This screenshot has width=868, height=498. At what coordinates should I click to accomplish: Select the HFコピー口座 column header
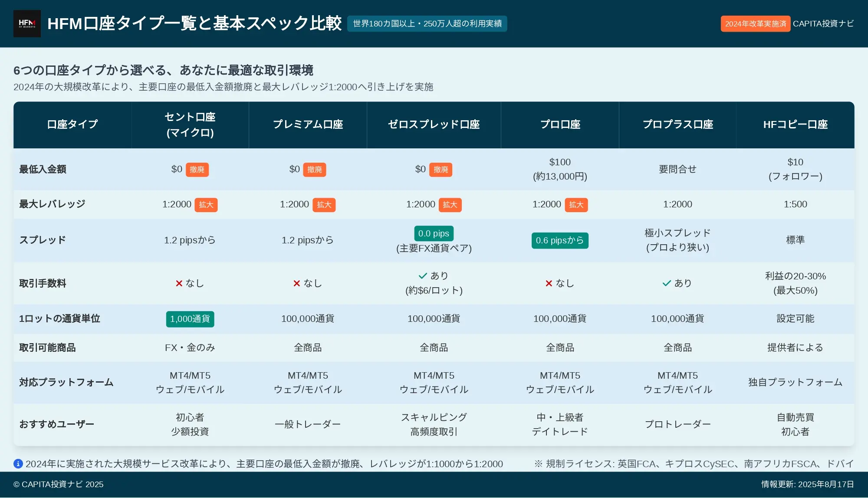click(x=795, y=125)
